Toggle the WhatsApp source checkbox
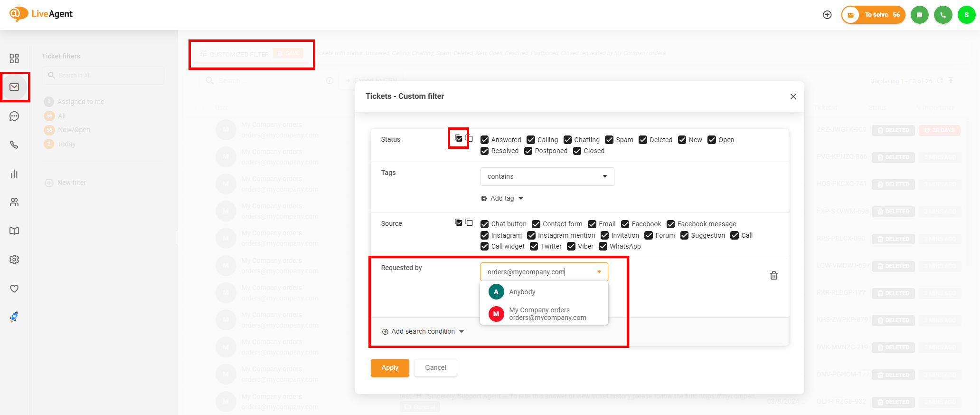The height and width of the screenshot is (415, 980). pyautogui.click(x=603, y=246)
